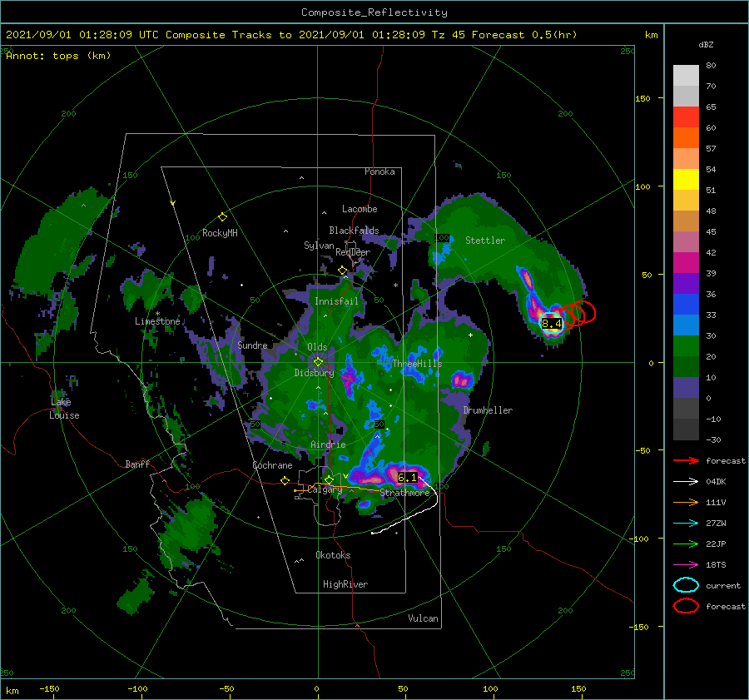Pick the magenta 39–42 dBZ swatch
This screenshot has height=700, width=749.
(x=686, y=262)
